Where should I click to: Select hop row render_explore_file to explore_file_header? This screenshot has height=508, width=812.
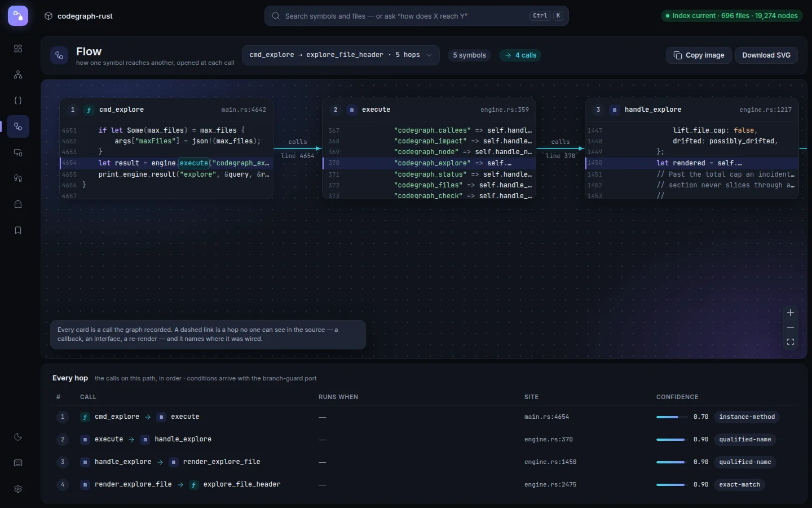pyautogui.click(x=424, y=484)
